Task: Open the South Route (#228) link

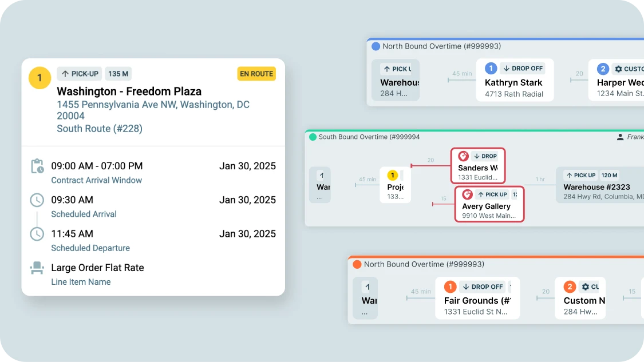Action: pyautogui.click(x=100, y=129)
